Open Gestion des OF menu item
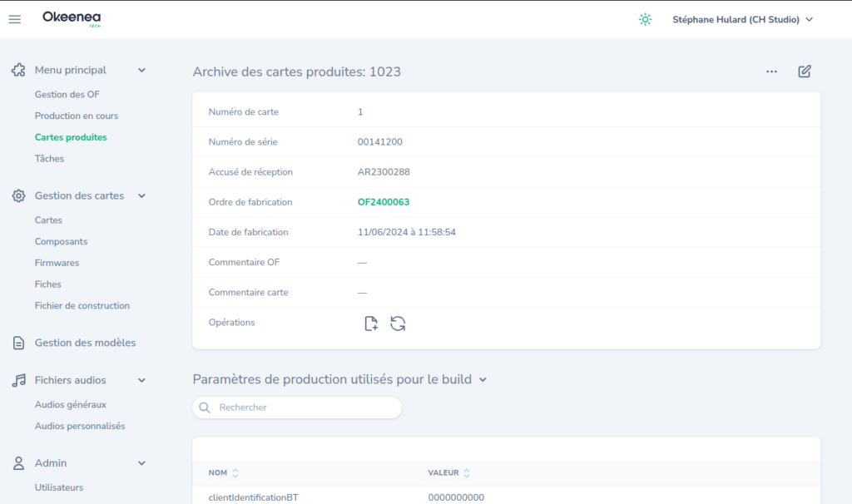The height and width of the screenshot is (504, 852). [x=67, y=95]
